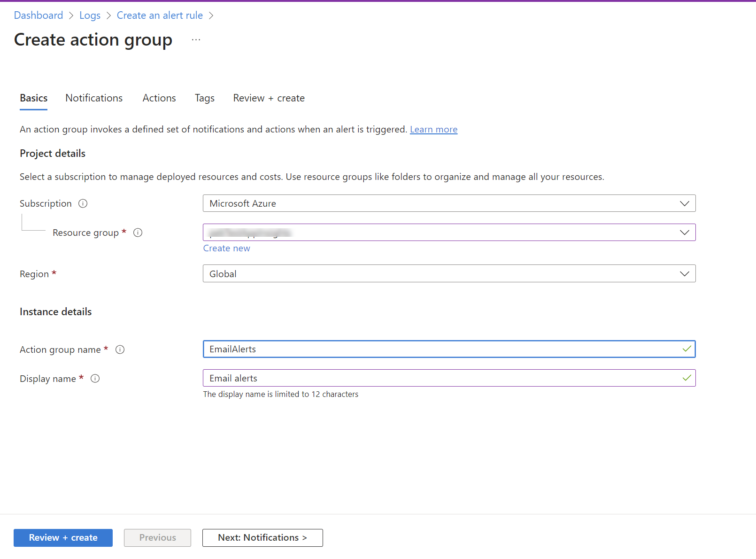Viewport: 756px width, 559px height.
Task: Click the Create action group page title
Action: 93,40
